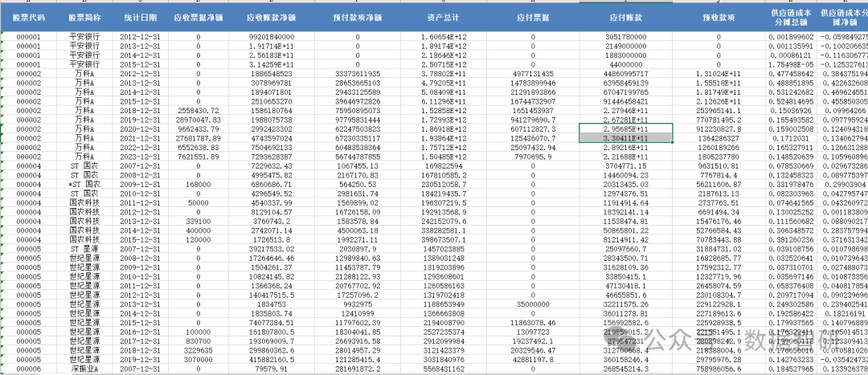The width and height of the screenshot is (868, 375).
Task: Select the cell showing 28970047.83
Action: click(199, 120)
